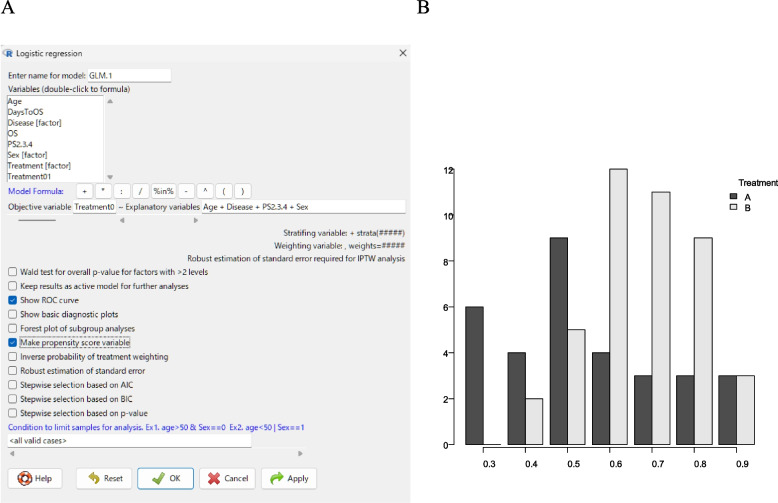Screen dimensions: 778x503
Task: Insert the colon operator into formula
Action: pyautogui.click(x=122, y=191)
